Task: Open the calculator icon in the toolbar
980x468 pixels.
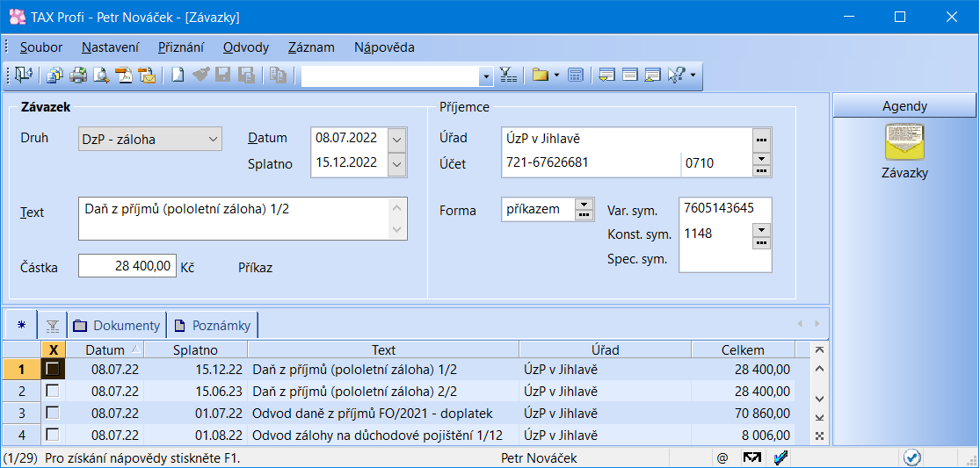Action: [x=575, y=76]
